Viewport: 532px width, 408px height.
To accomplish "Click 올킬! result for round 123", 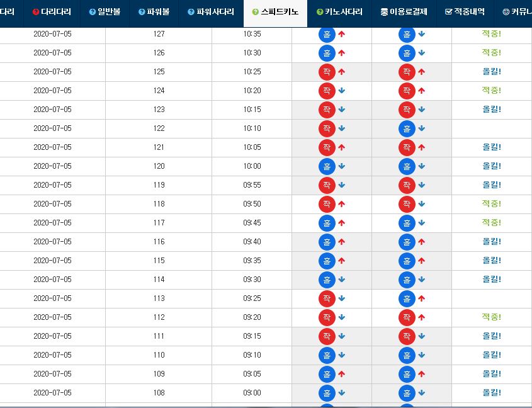I will (492, 110).
